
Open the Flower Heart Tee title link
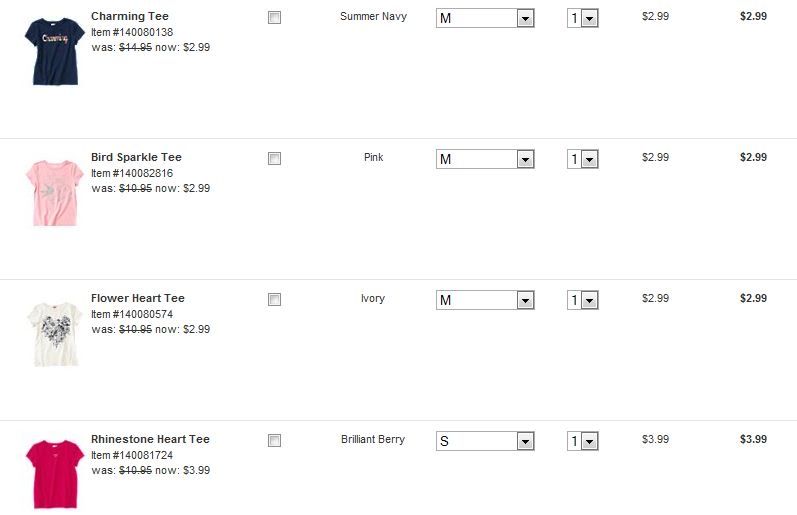click(x=138, y=299)
